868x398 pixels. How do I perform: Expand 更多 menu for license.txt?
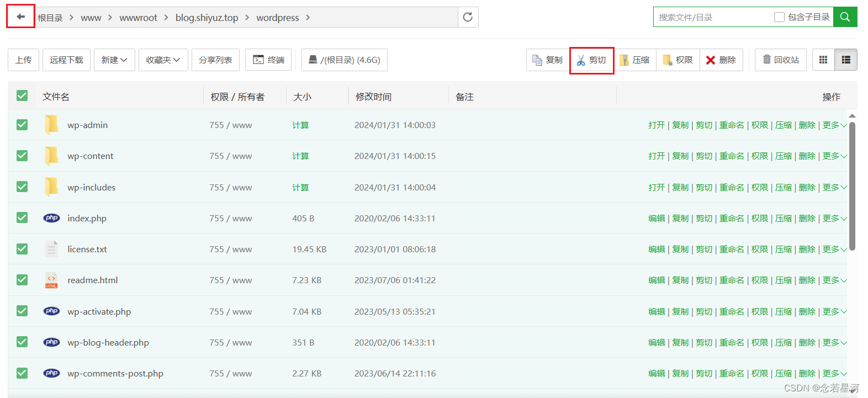(834, 249)
